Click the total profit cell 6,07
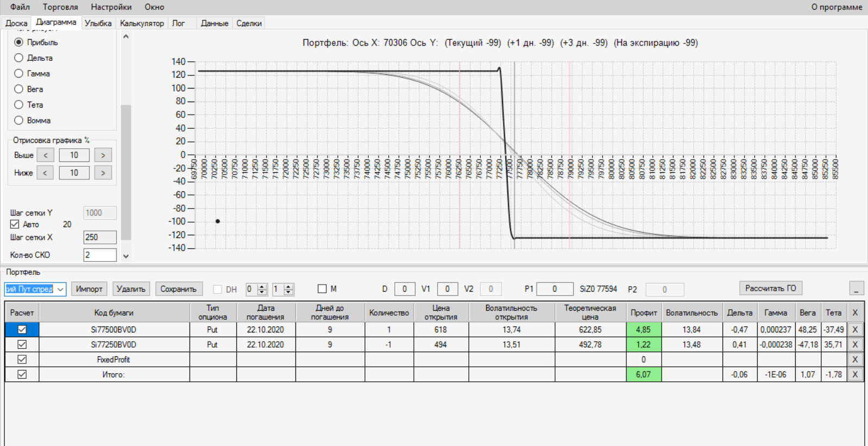Viewport: 868px width, 446px height. pos(644,374)
